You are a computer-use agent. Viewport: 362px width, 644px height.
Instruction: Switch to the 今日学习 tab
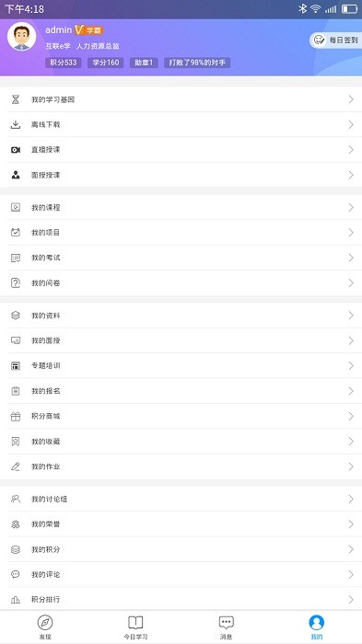pyautogui.click(x=135, y=627)
